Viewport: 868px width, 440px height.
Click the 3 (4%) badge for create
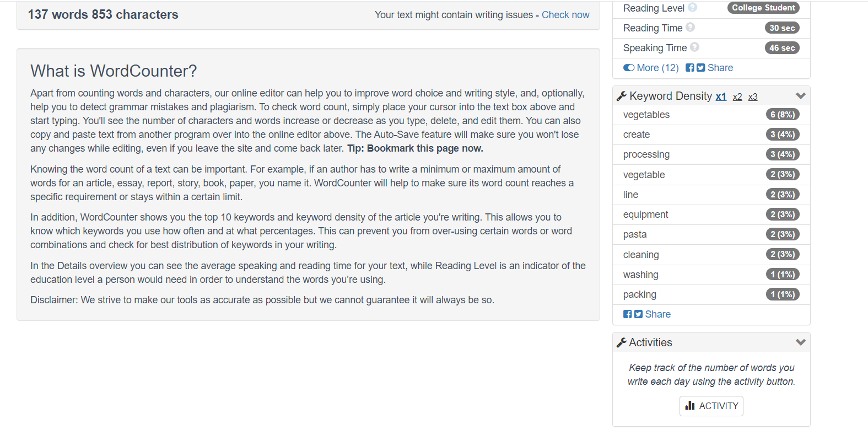pyautogui.click(x=783, y=135)
